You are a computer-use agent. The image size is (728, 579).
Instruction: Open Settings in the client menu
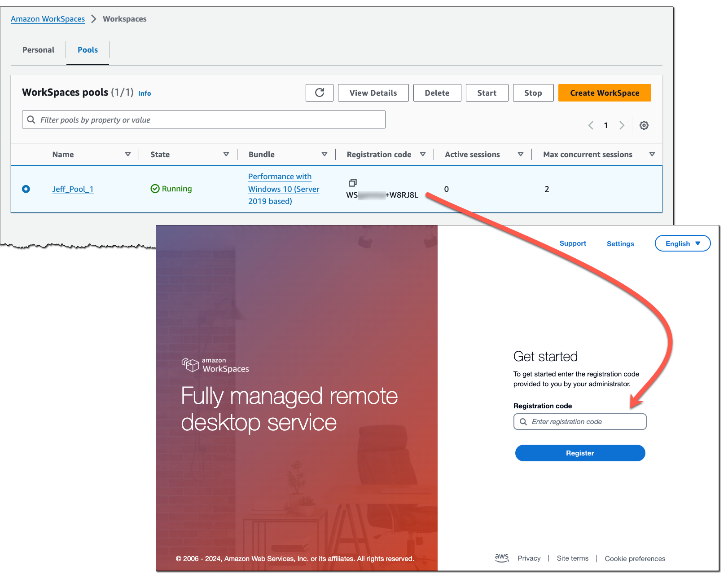click(620, 243)
